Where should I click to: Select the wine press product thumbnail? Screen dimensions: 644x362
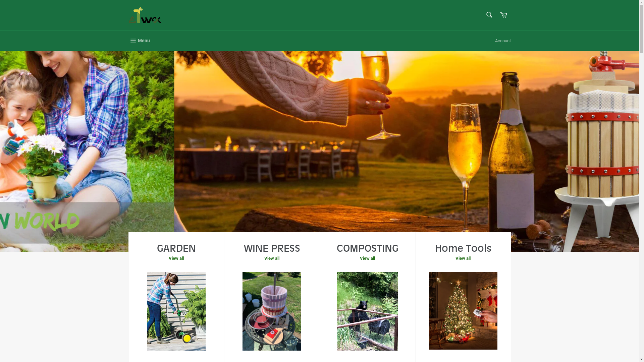[x=272, y=311]
